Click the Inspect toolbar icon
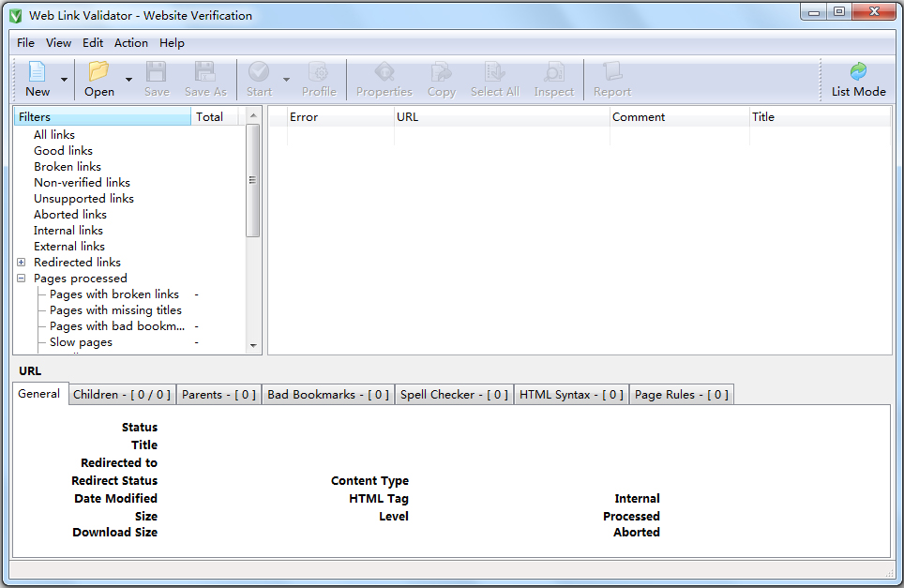Screen dimensions: 904x588 pyautogui.click(x=554, y=71)
